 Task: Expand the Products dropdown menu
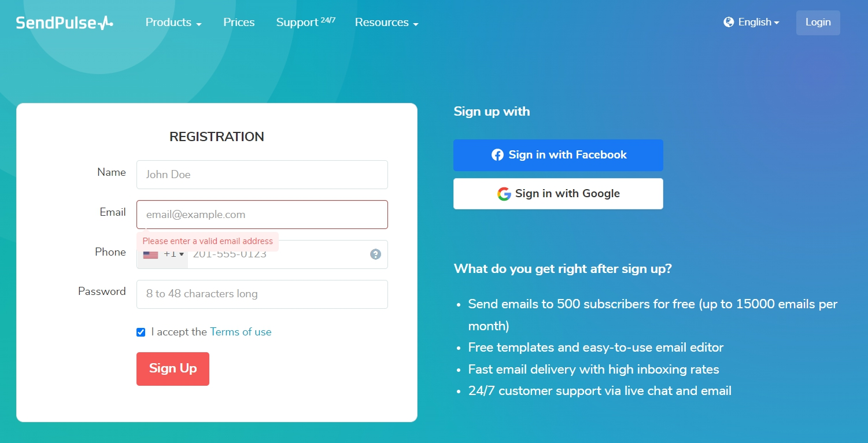173,23
